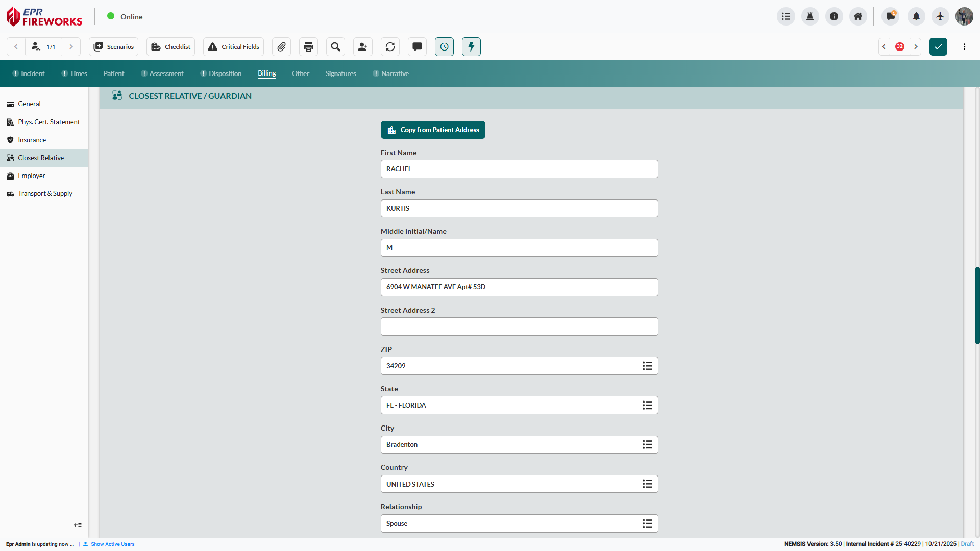Switch to the Narrative tab
This screenshot has height=551, width=980.
[395, 73]
